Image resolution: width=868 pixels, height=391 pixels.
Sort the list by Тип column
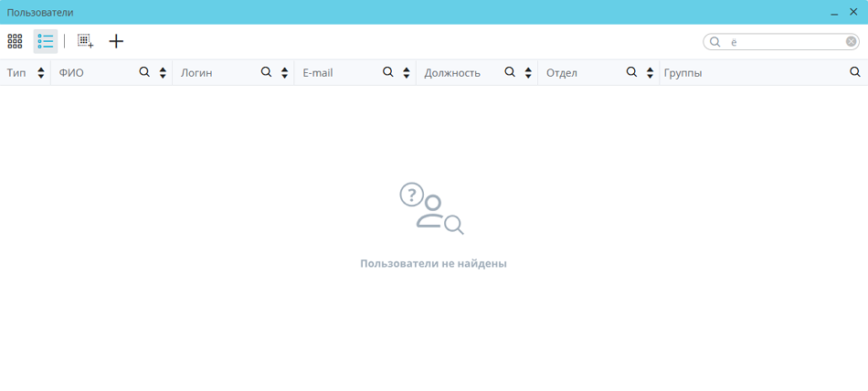(41, 73)
